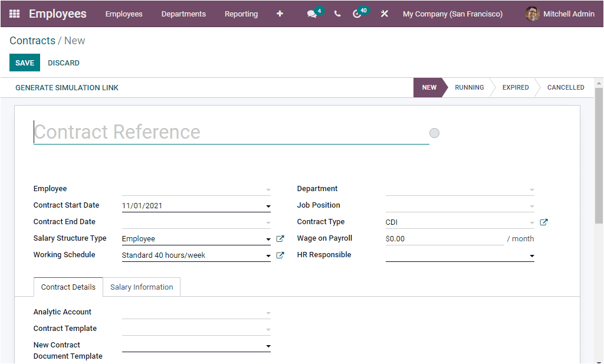604x364 pixels.
Task: Click the plus icon in top bar
Action: point(280,14)
